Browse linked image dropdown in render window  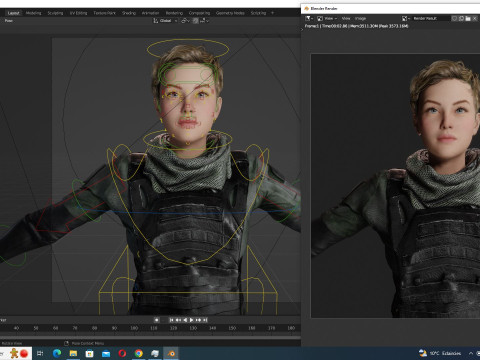pos(406,18)
